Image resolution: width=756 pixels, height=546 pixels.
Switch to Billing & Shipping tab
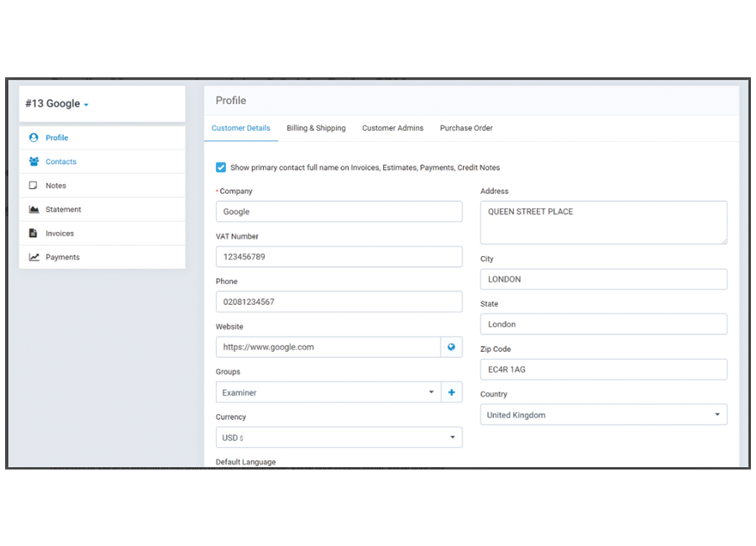(x=316, y=129)
